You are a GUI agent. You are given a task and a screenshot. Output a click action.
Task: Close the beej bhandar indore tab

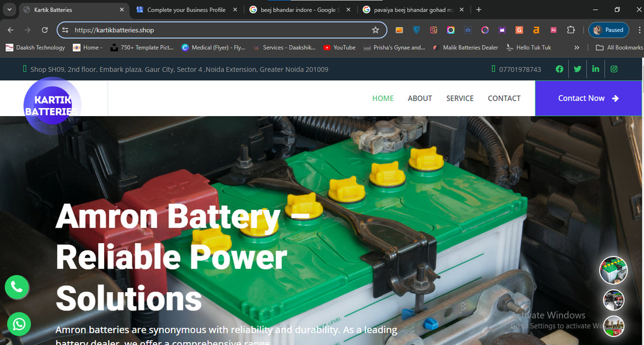coord(348,9)
